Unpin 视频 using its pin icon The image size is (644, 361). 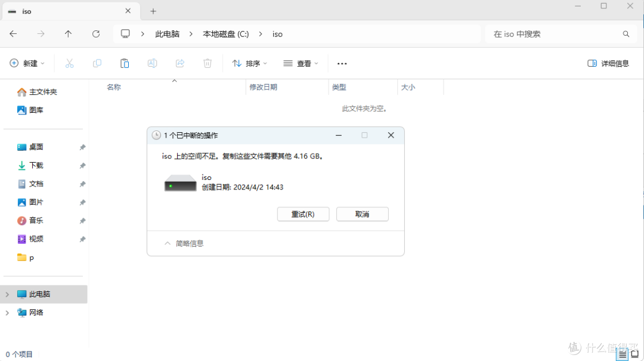click(82, 239)
